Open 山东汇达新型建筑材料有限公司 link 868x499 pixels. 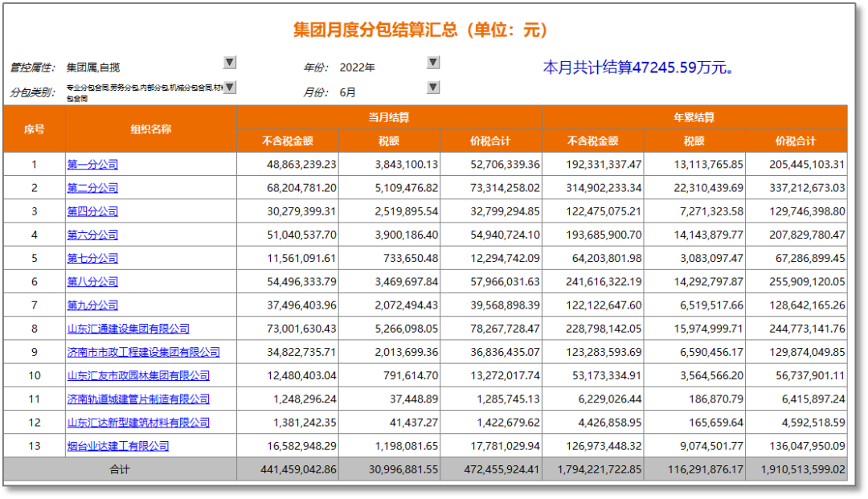click(138, 422)
